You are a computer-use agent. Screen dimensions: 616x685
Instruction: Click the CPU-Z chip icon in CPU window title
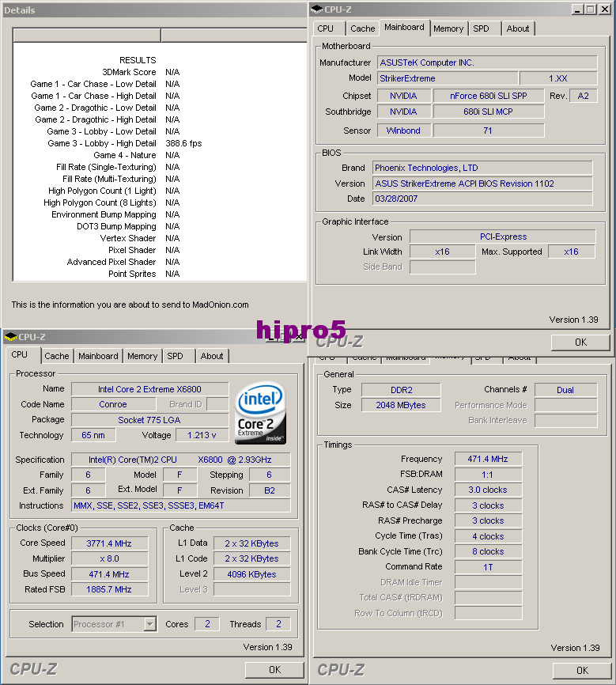click(10, 337)
